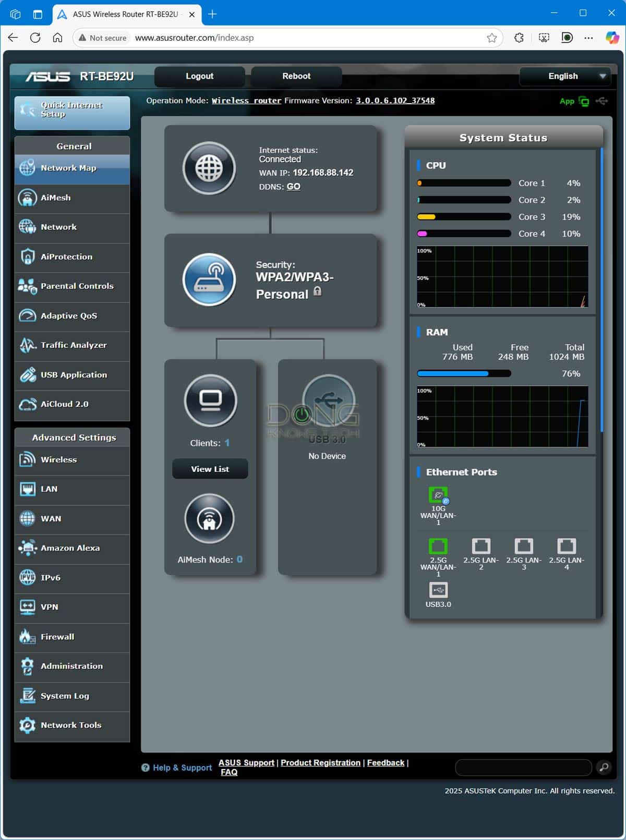Open the Feedback link
Image resolution: width=626 pixels, height=840 pixels.
(x=386, y=763)
